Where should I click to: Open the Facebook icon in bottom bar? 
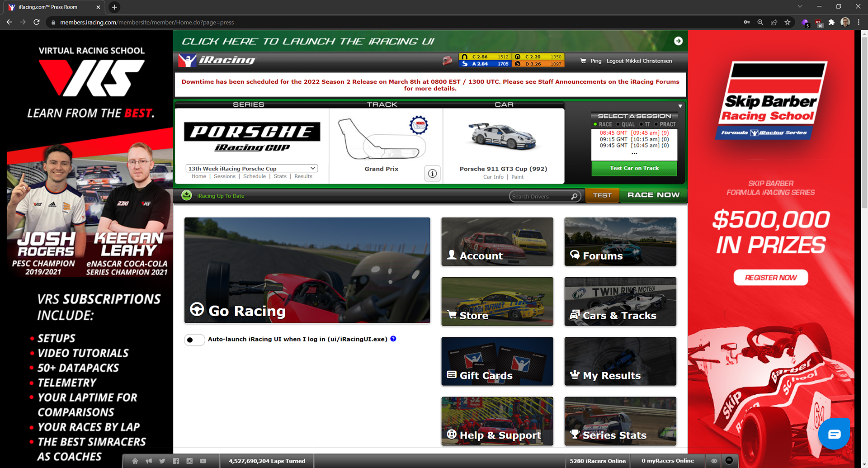(176, 461)
